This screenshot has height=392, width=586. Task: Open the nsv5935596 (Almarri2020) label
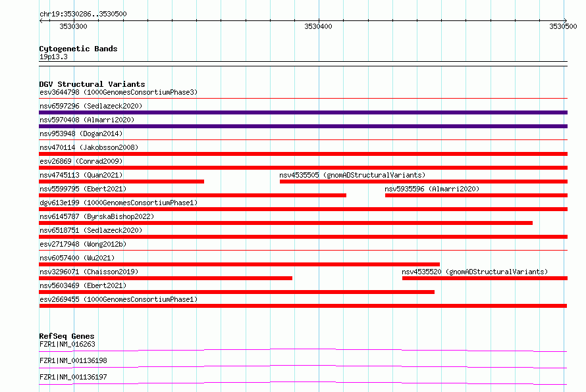pyautogui.click(x=432, y=189)
